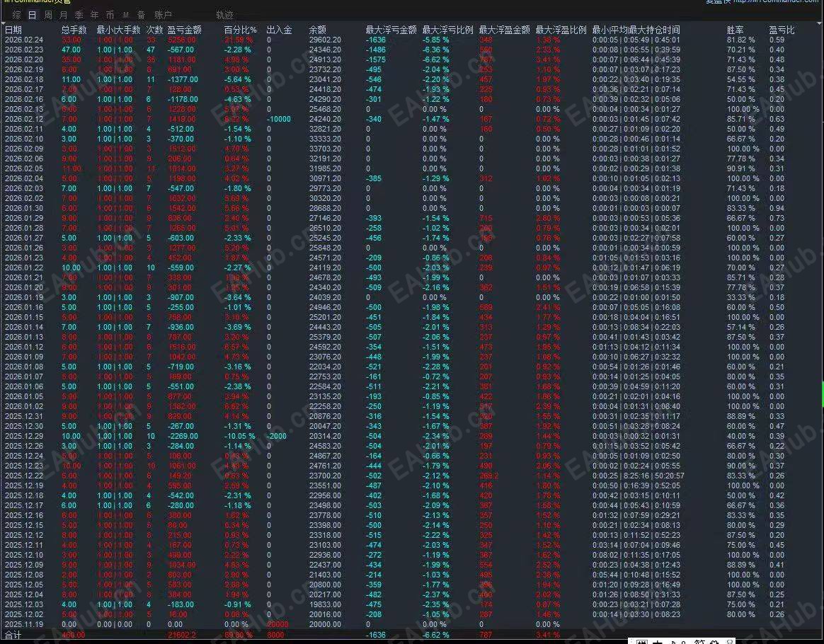This screenshot has height=644, width=824.
Task: Click the balance value 33703.20
Action: (x=325, y=149)
